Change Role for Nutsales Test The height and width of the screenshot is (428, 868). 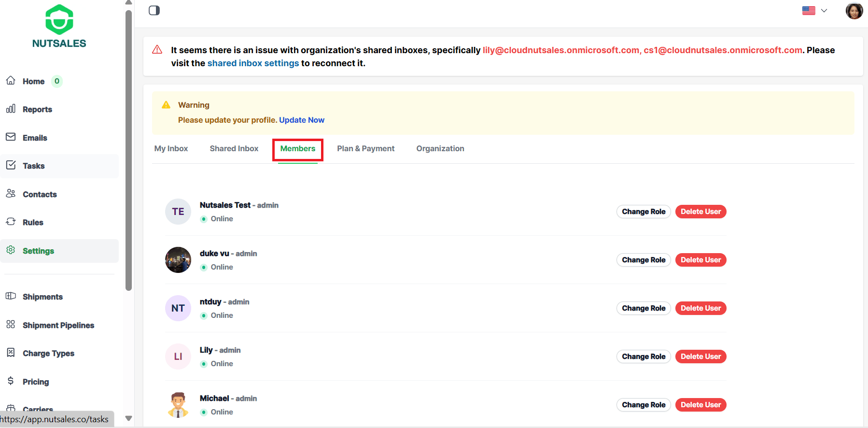coord(644,212)
